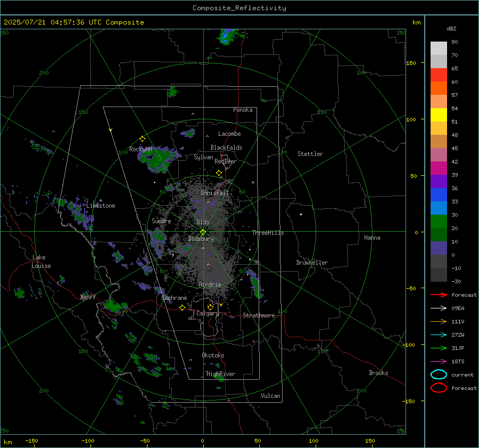
Task: Click the blue 36-33 dBZ swatch
Action: click(439, 195)
